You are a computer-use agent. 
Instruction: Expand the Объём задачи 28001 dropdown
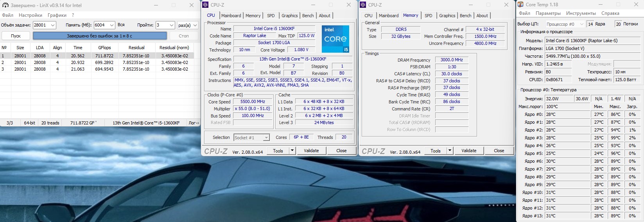53,25
